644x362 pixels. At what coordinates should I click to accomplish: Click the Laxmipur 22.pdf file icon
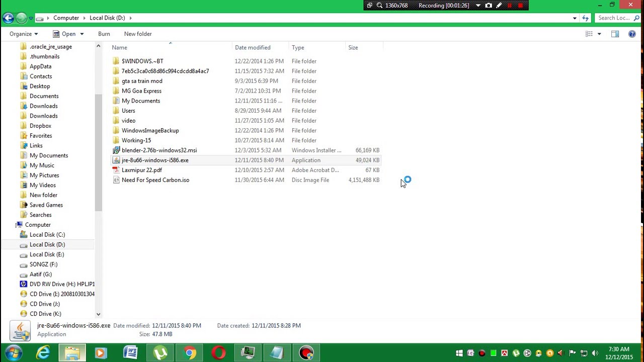click(x=116, y=170)
